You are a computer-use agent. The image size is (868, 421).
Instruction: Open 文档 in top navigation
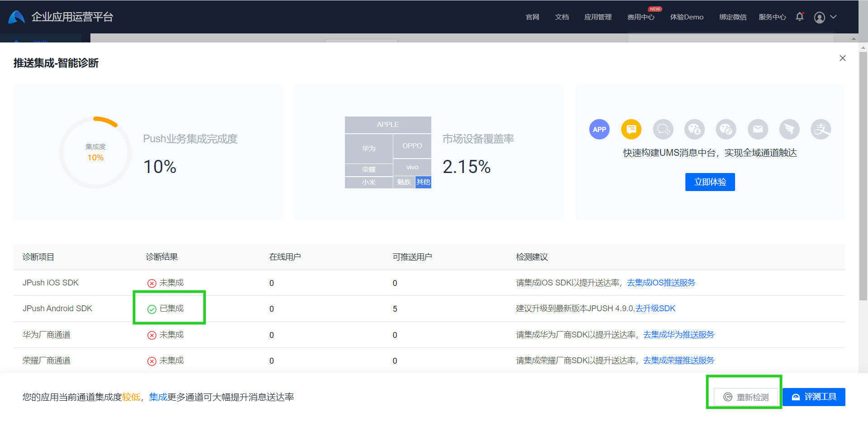(x=562, y=17)
